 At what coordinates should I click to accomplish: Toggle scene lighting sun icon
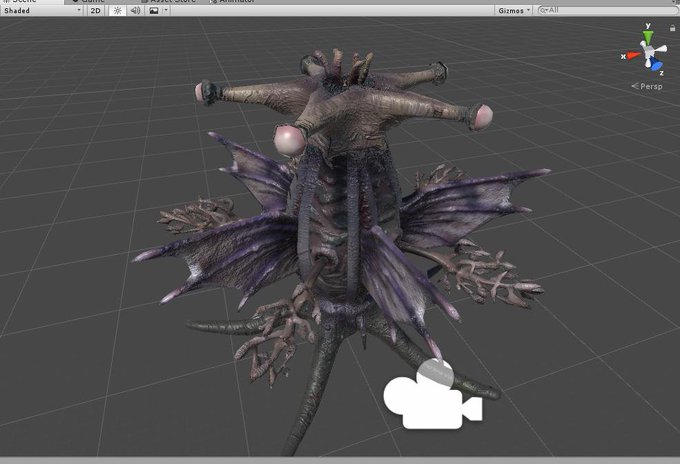pyautogui.click(x=117, y=10)
